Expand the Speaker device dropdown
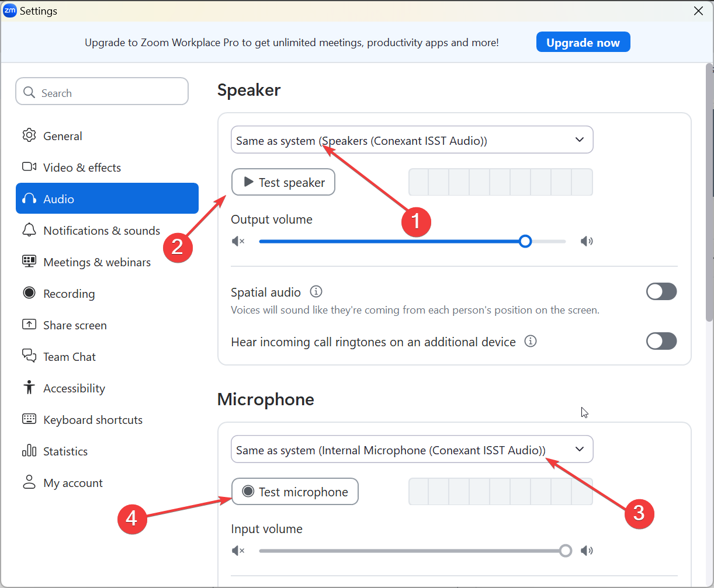 coord(412,140)
